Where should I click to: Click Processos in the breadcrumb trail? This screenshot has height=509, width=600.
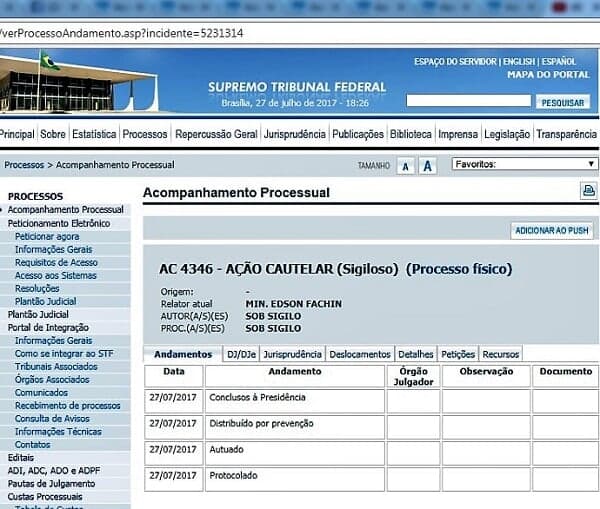click(24, 165)
